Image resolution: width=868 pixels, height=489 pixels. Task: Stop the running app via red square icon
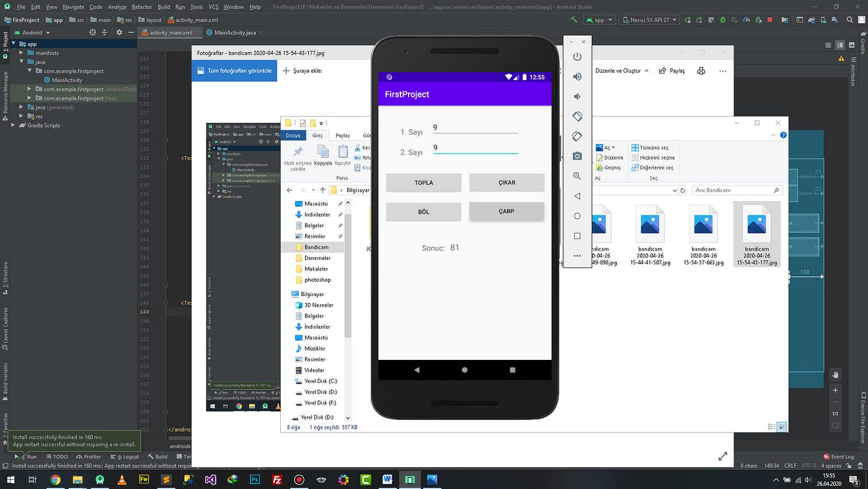tap(769, 20)
